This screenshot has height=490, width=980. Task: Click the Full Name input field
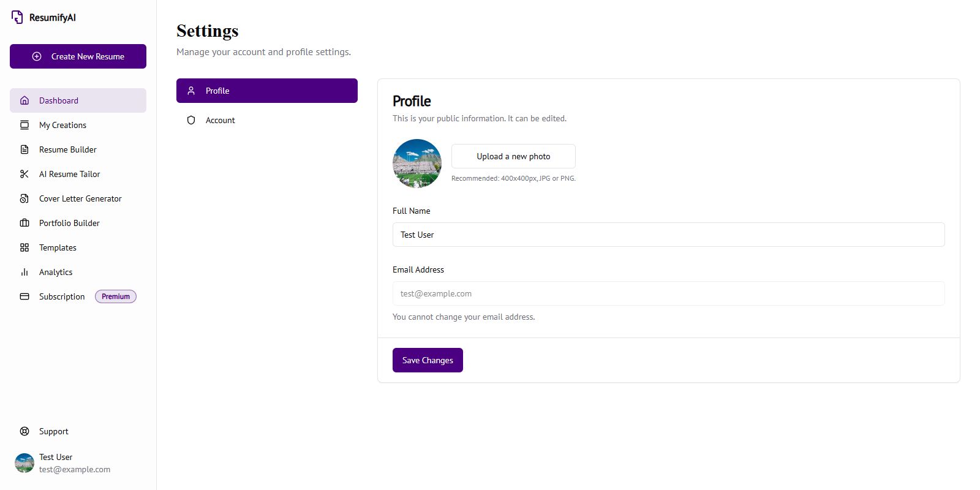pos(668,235)
